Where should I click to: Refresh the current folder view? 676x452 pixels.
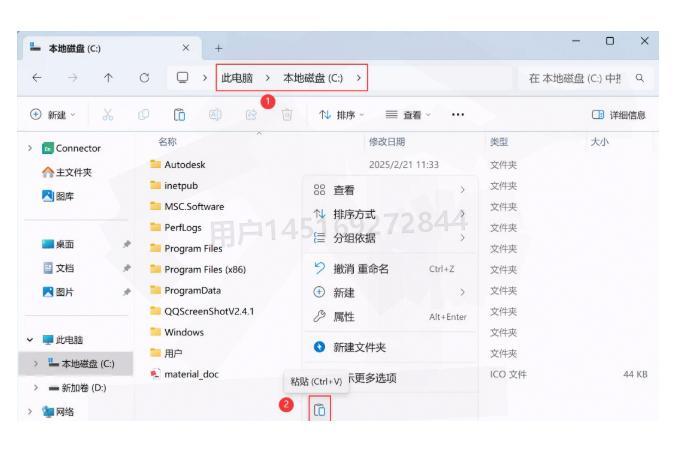pos(144,78)
